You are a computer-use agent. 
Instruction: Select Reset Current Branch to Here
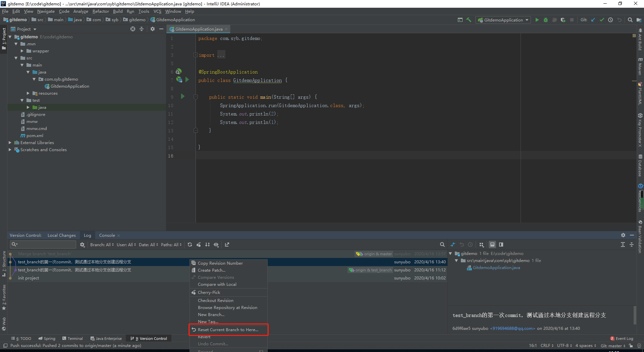228,330
